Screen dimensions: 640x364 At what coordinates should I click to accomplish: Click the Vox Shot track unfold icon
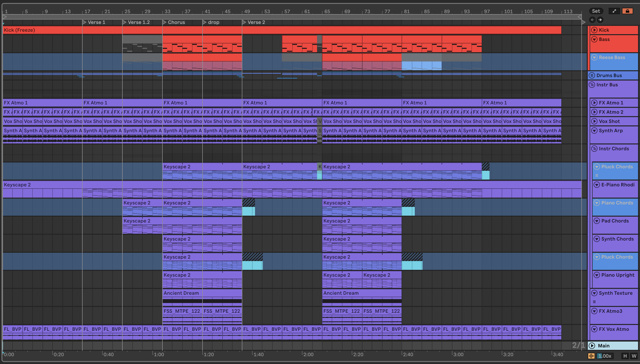594,121
